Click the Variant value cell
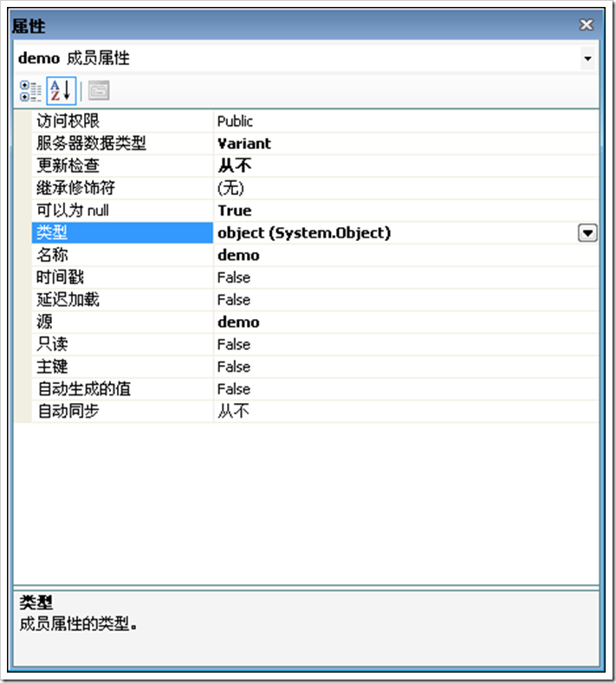This screenshot has height=683, width=616. [x=405, y=143]
